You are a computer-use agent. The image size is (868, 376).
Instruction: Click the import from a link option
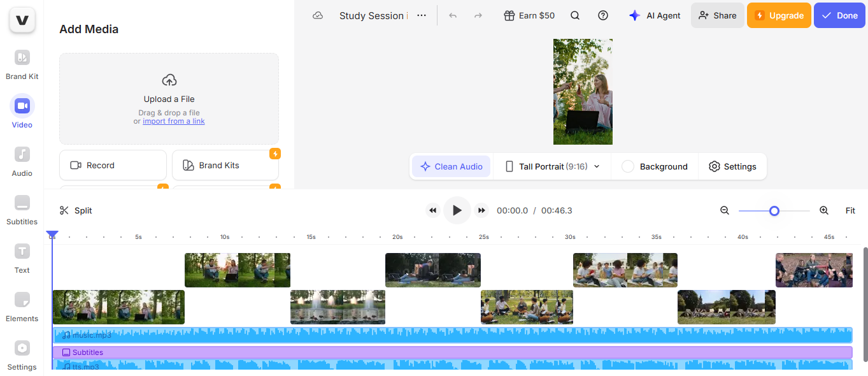(x=174, y=120)
